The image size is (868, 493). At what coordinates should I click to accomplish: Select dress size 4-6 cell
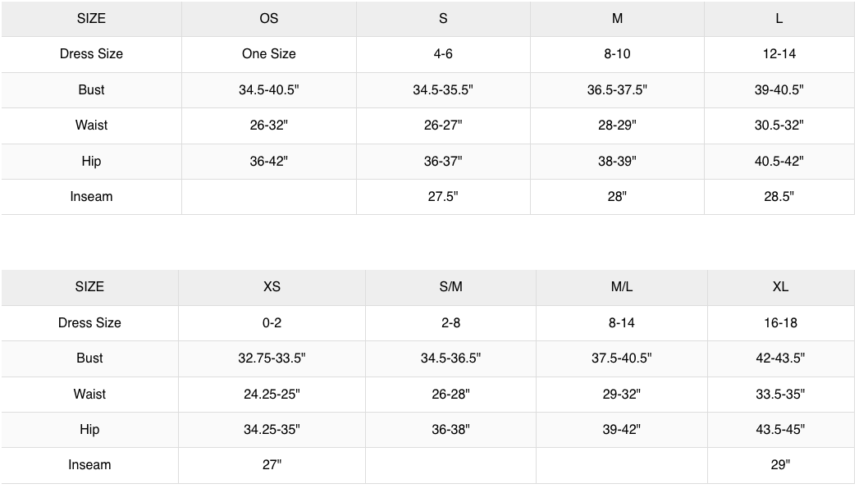click(x=443, y=54)
